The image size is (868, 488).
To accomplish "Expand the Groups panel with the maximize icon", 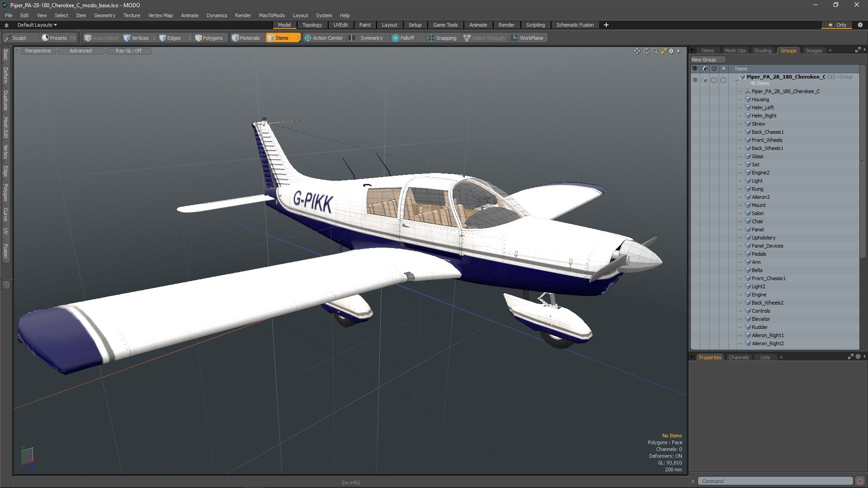I will coord(858,50).
